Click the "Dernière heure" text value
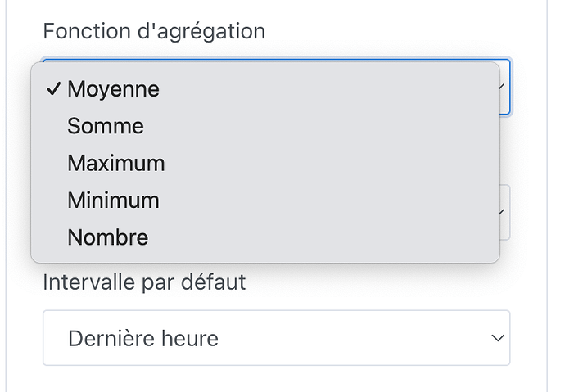Screen dimensions: 565x392 coord(143,338)
